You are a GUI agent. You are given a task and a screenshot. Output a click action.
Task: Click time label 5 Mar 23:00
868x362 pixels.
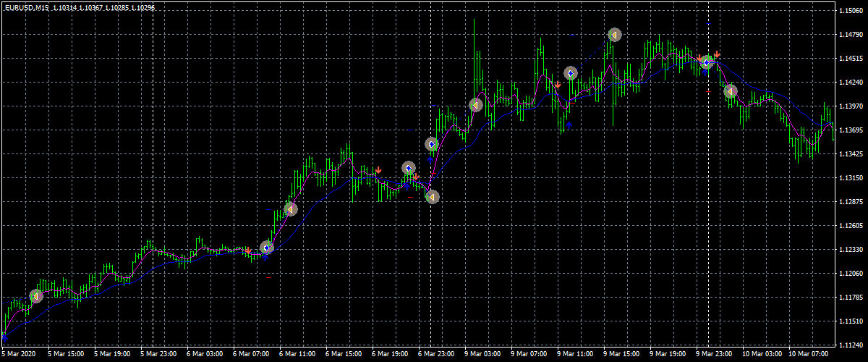[x=158, y=355]
